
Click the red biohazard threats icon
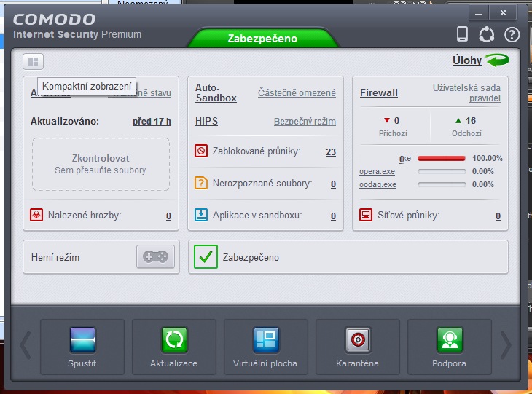pyautogui.click(x=36, y=215)
